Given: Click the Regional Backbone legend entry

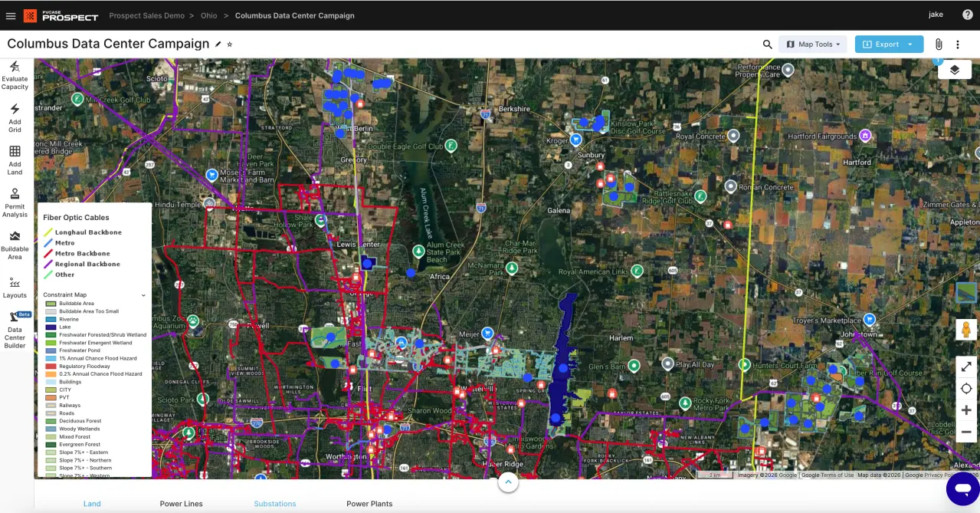Looking at the screenshot, I should [x=81, y=265].
